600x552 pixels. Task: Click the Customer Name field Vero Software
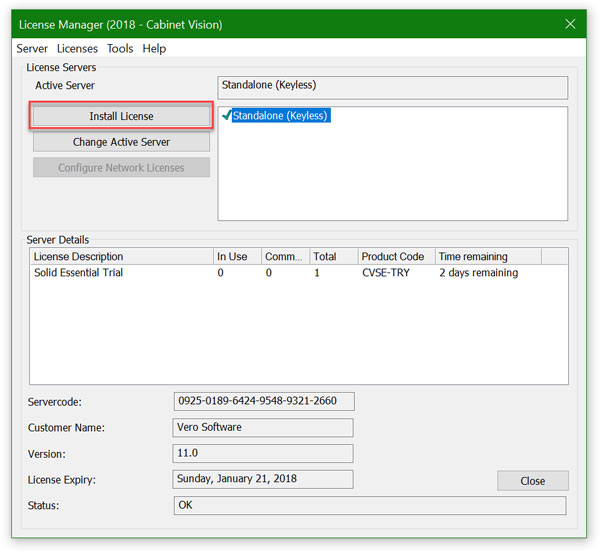(263, 427)
